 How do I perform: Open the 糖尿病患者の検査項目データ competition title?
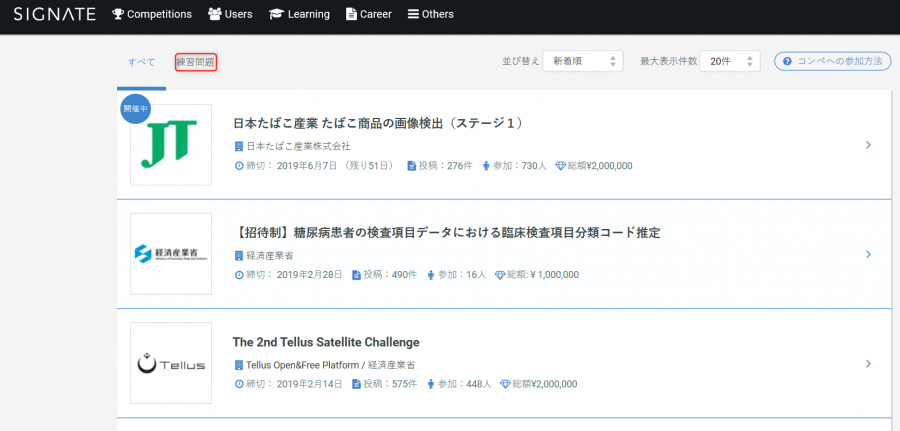[447, 232]
